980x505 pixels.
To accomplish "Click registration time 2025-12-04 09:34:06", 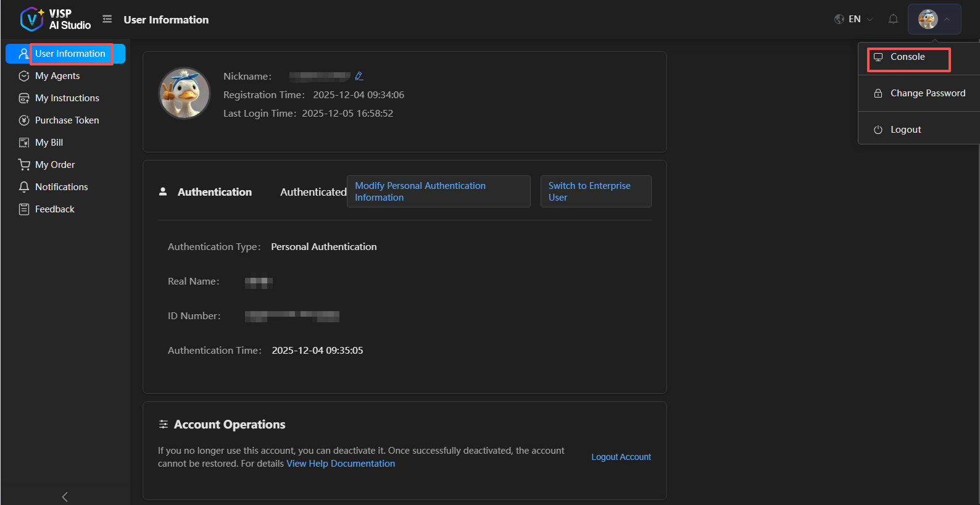I will (359, 95).
